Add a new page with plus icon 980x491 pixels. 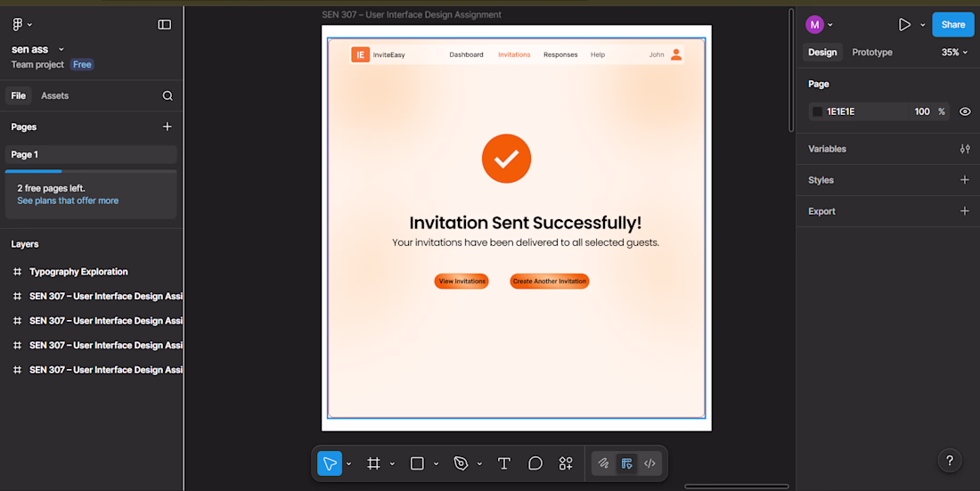point(167,127)
